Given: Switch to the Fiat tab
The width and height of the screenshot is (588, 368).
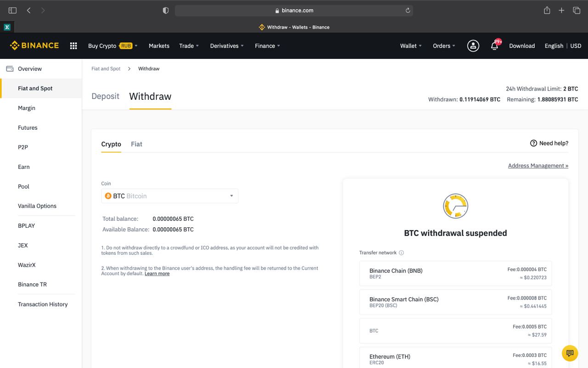Looking at the screenshot, I should point(136,144).
